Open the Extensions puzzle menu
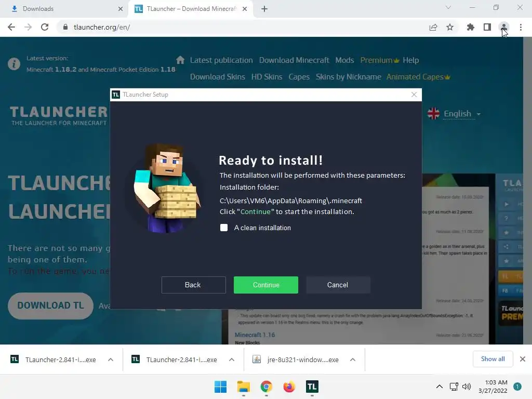 [471, 27]
